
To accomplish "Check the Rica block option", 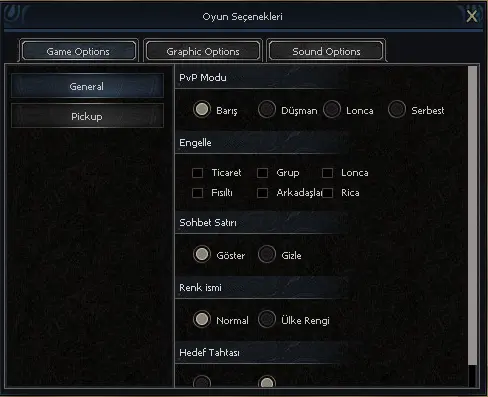I will click(x=327, y=193).
